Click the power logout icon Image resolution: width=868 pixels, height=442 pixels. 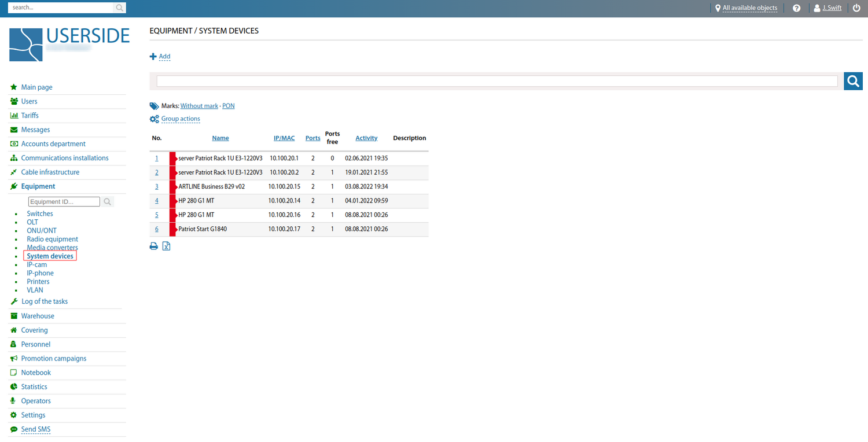pyautogui.click(x=857, y=8)
